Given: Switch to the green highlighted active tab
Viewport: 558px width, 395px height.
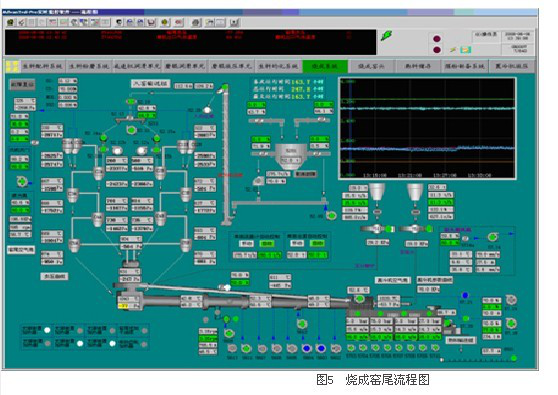Looking at the screenshot, I should tap(324, 66).
